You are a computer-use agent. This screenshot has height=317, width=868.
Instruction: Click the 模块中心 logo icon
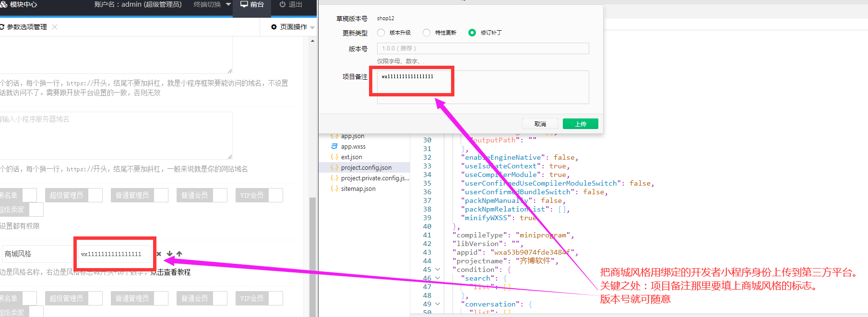tap(4, 4)
